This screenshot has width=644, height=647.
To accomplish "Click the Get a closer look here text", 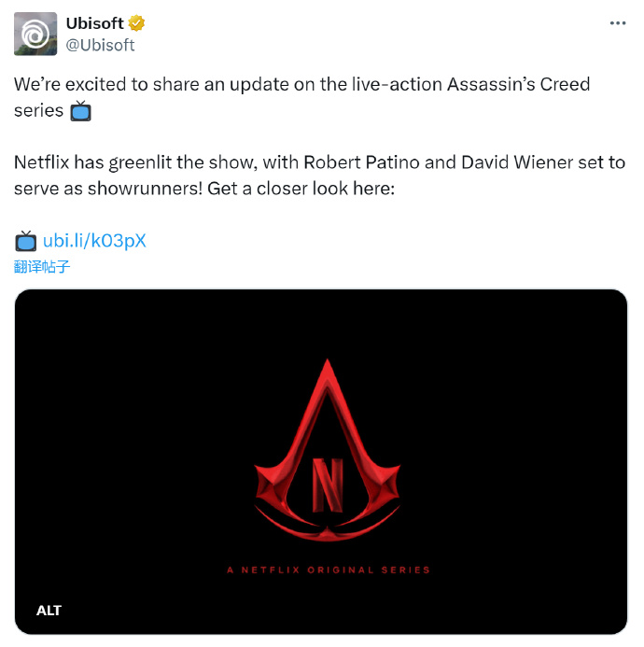I will pos(301,189).
